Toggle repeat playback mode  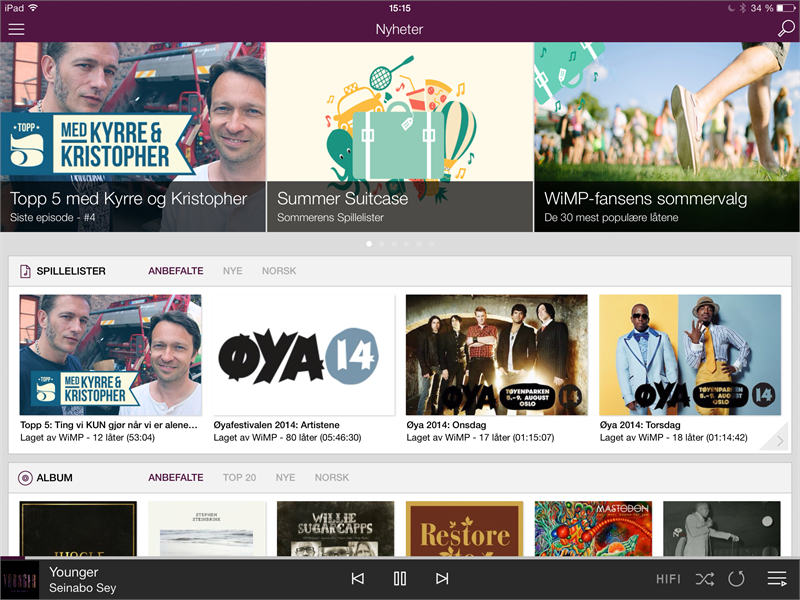(x=737, y=579)
